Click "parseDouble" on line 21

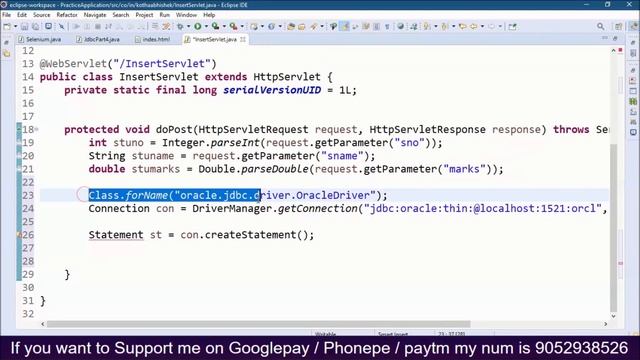(275, 169)
